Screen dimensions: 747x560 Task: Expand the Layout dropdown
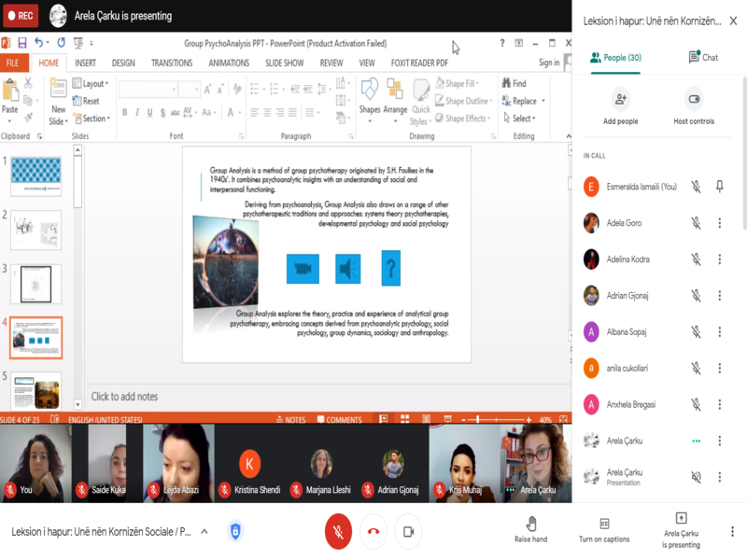tap(91, 83)
